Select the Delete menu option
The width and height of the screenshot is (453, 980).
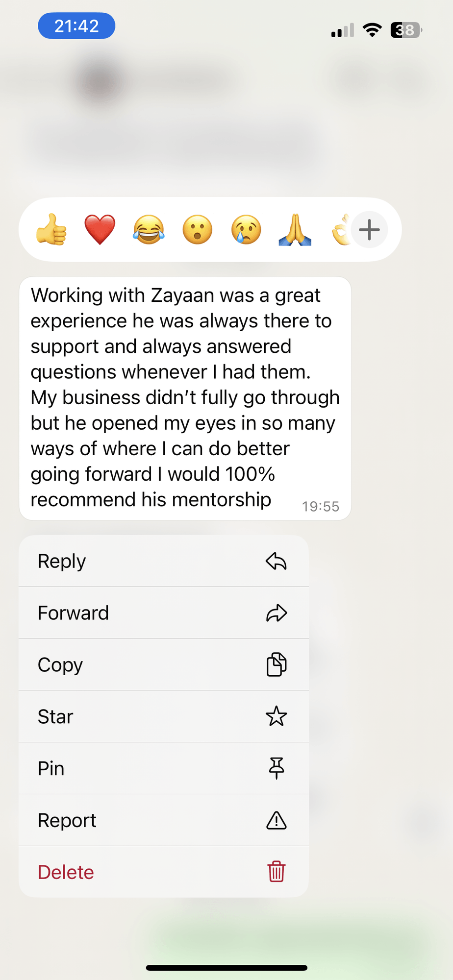164,872
